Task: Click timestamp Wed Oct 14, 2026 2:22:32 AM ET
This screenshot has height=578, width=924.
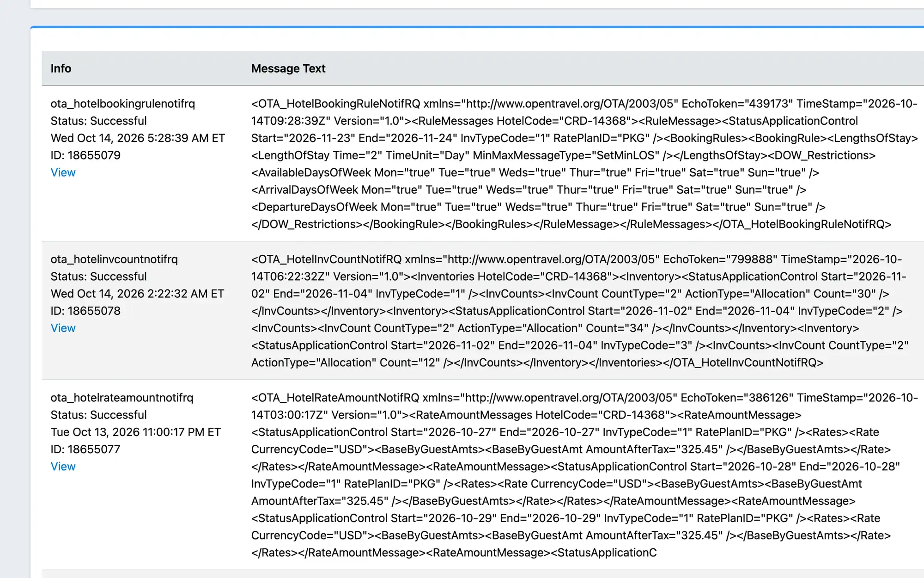Action: (x=137, y=294)
